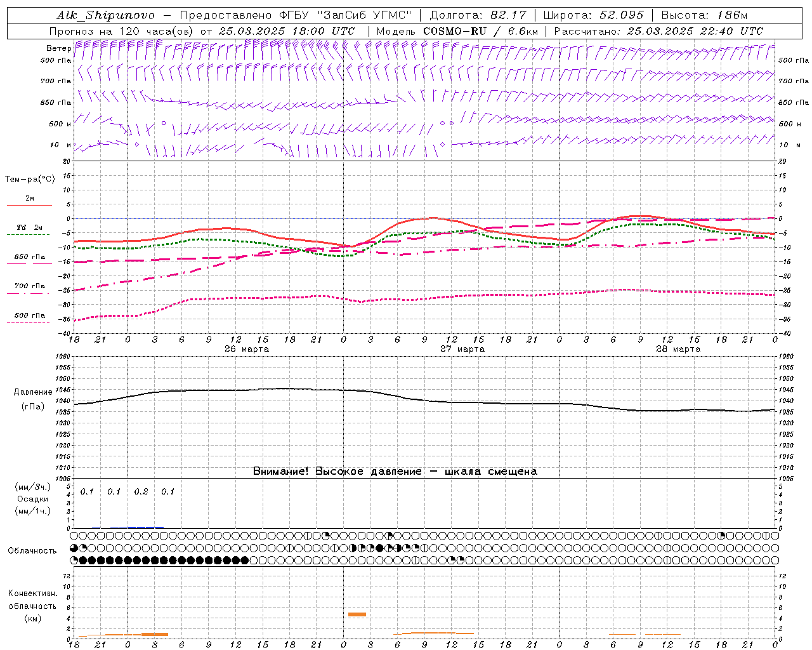Click the "28 марта" date label
Viewport: 812px width, 650px height.
[x=678, y=349]
